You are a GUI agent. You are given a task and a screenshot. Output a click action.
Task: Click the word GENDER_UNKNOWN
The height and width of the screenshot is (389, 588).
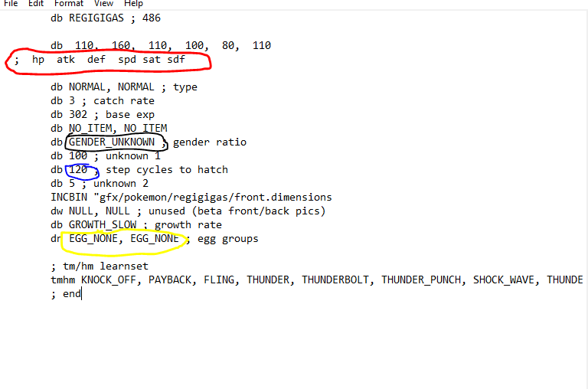point(112,142)
